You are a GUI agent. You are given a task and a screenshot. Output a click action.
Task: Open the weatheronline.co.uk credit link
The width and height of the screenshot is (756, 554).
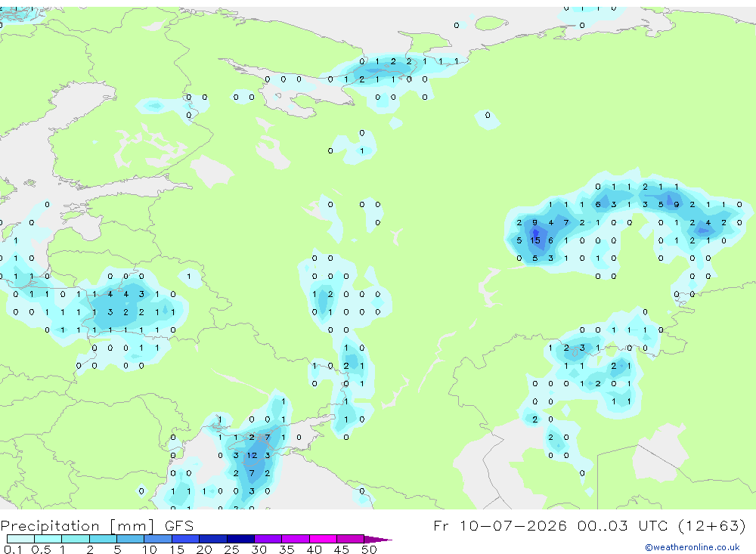(x=692, y=547)
